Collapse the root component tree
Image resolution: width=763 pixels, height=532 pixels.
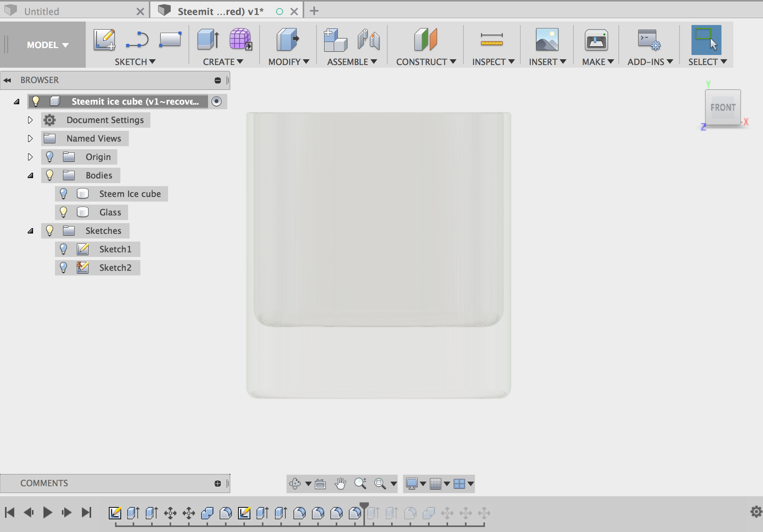[x=17, y=102]
